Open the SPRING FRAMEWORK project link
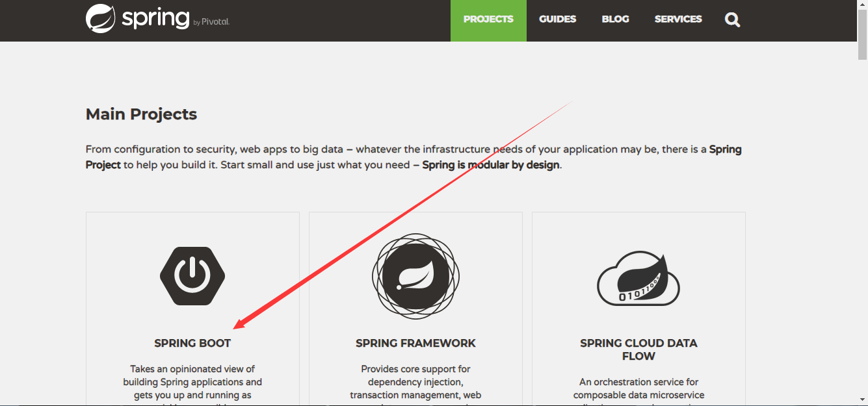The image size is (868, 406). click(x=415, y=343)
